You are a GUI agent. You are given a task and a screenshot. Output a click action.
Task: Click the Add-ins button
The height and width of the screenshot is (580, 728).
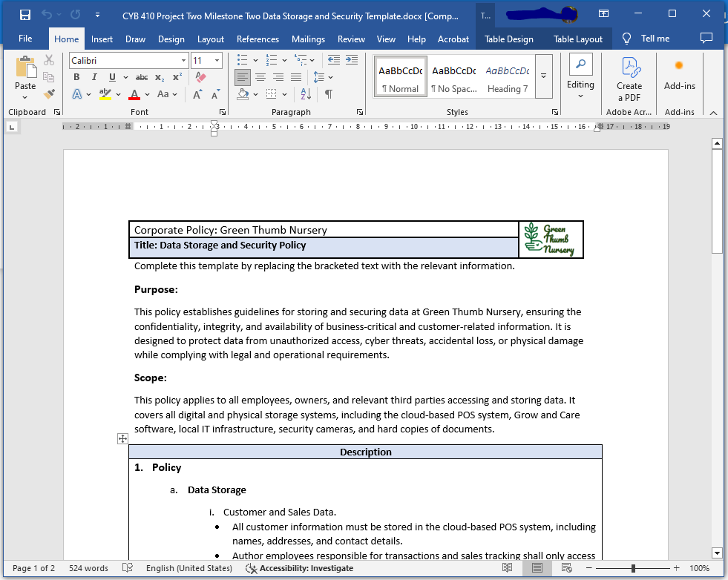click(679, 74)
